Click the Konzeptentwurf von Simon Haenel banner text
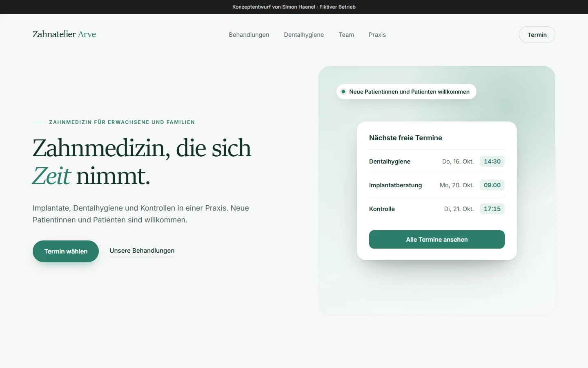The height and width of the screenshot is (368, 588). (x=294, y=7)
